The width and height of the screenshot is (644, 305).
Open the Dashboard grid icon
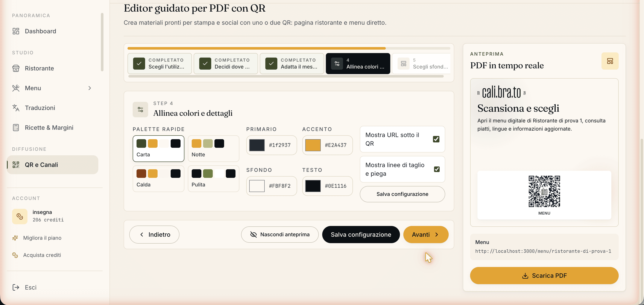16,31
